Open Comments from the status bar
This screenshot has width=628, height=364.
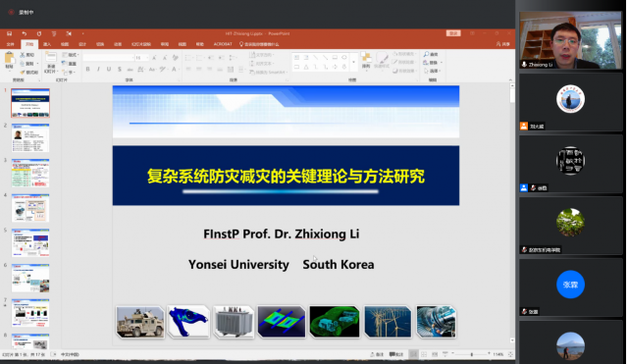(396, 354)
